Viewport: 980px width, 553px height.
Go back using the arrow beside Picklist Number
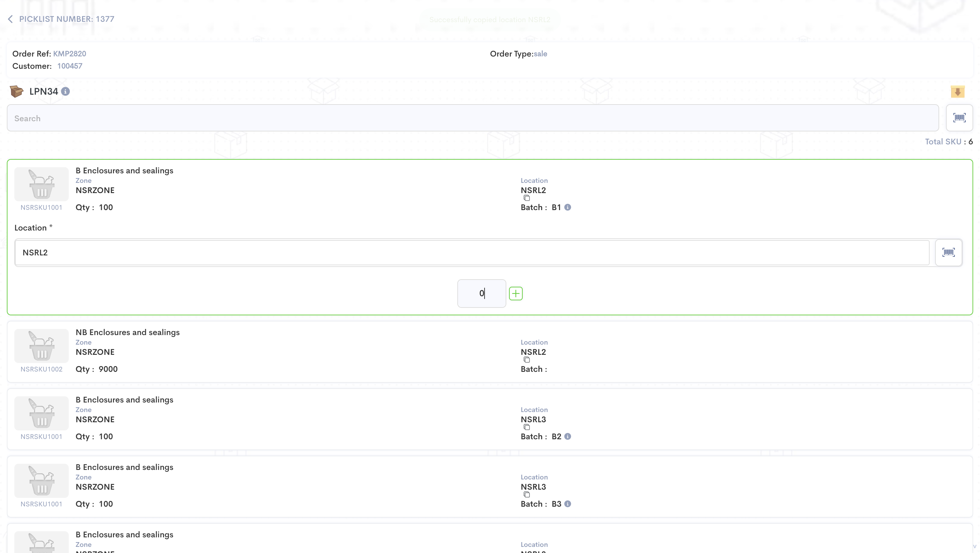click(x=10, y=19)
